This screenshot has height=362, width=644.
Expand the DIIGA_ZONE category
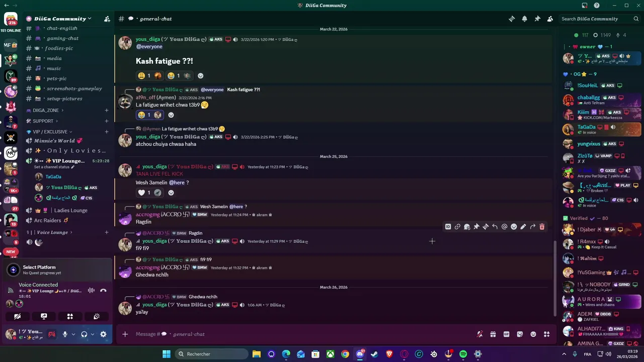coord(48,110)
